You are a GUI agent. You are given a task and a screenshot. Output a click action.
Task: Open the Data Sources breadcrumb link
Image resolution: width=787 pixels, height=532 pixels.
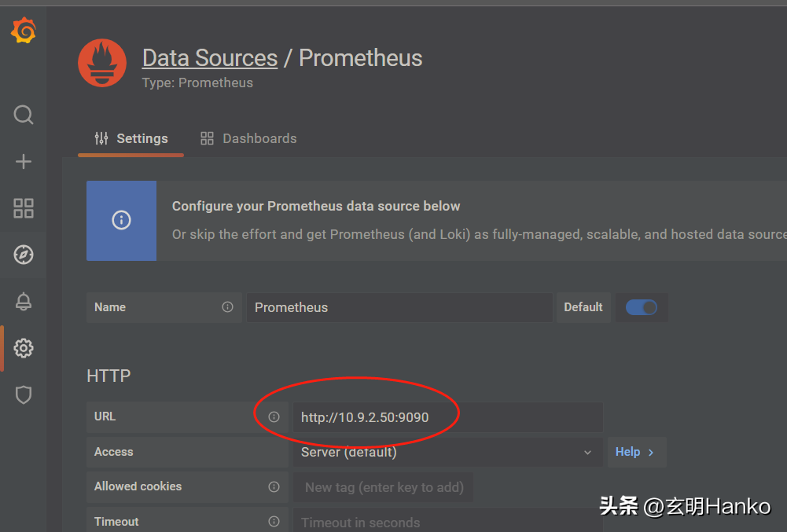click(210, 58)
